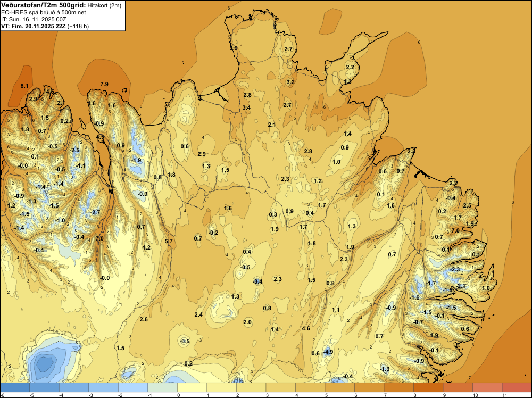Click the legend color block between -6 and -5

pyautogui.click(x=15, y=387)
